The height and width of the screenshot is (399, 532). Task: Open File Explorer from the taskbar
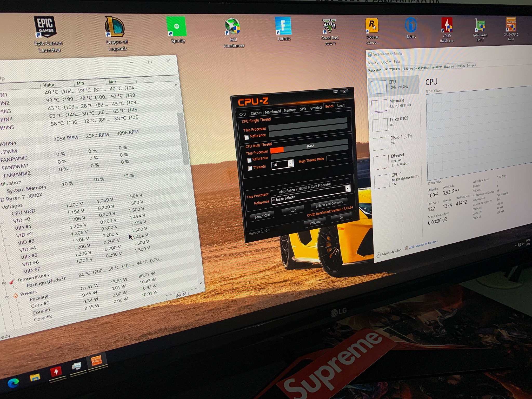pyautogui.click(x=35, y=377)
